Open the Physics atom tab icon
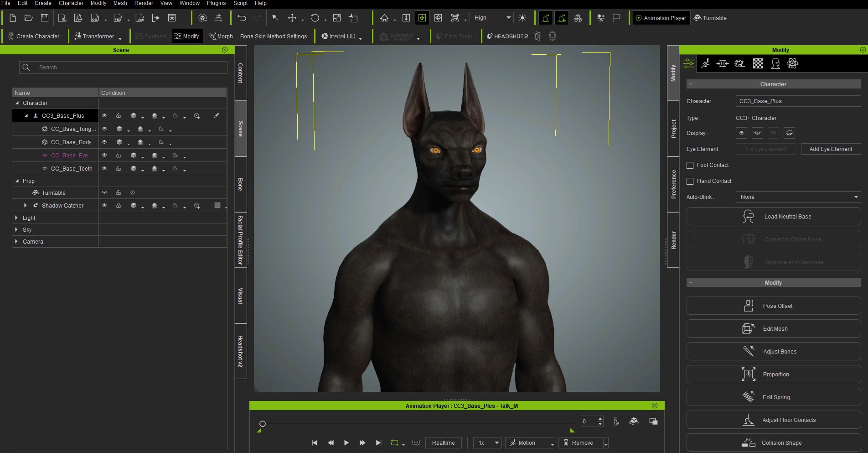 (793, 63)
